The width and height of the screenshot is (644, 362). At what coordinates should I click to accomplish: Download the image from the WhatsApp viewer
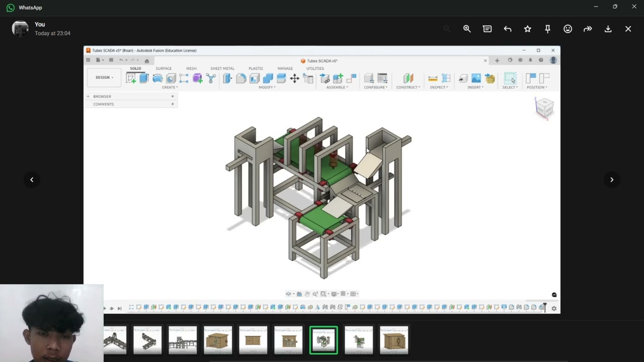click(608, 29)
